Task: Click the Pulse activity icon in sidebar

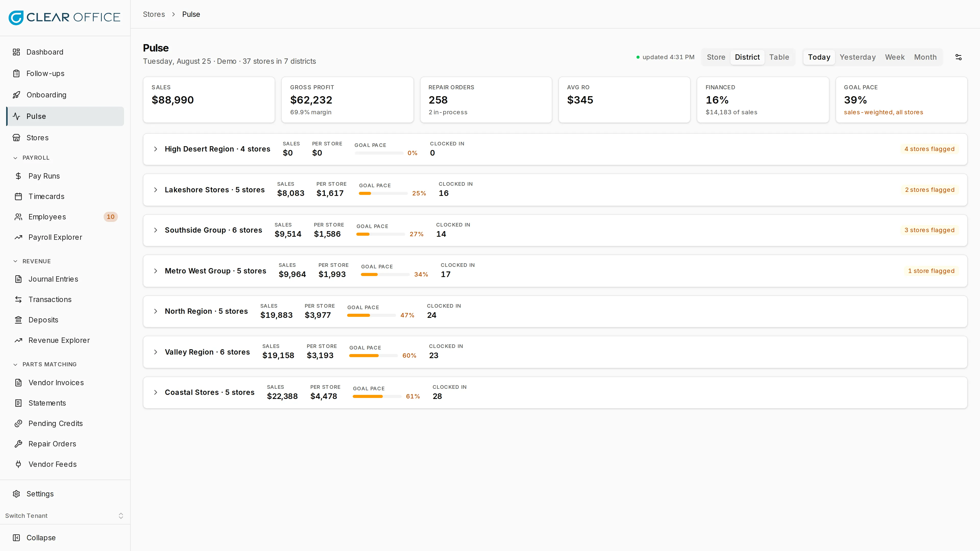Action: click(x=16, y=116)
